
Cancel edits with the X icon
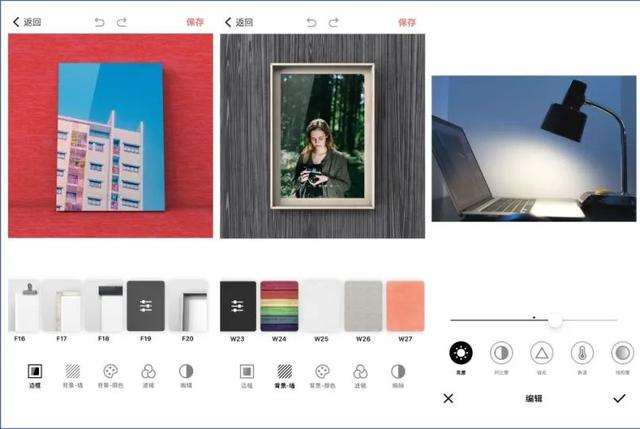pos(448,398)
